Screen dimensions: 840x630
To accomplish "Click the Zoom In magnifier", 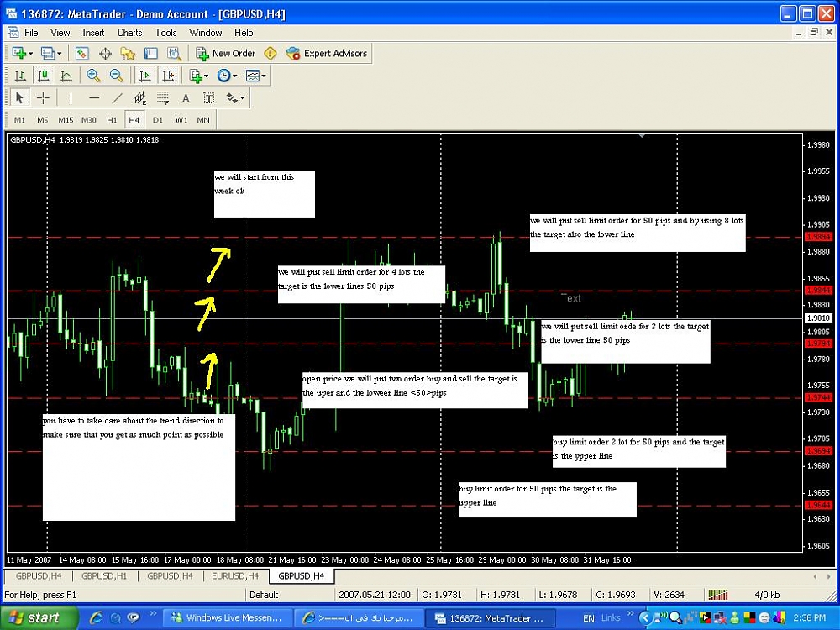I will tap(93, 76).
